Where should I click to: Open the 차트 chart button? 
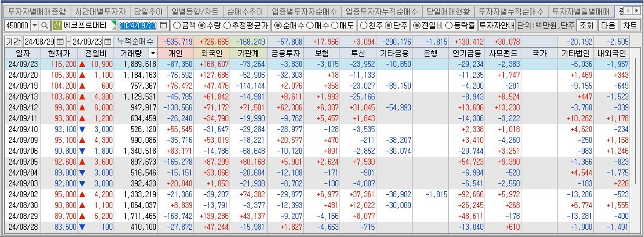(x=630, y=25)
